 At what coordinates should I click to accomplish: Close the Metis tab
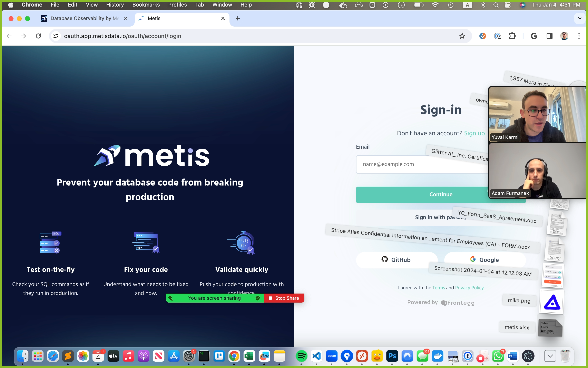click(x=223, y=18)
